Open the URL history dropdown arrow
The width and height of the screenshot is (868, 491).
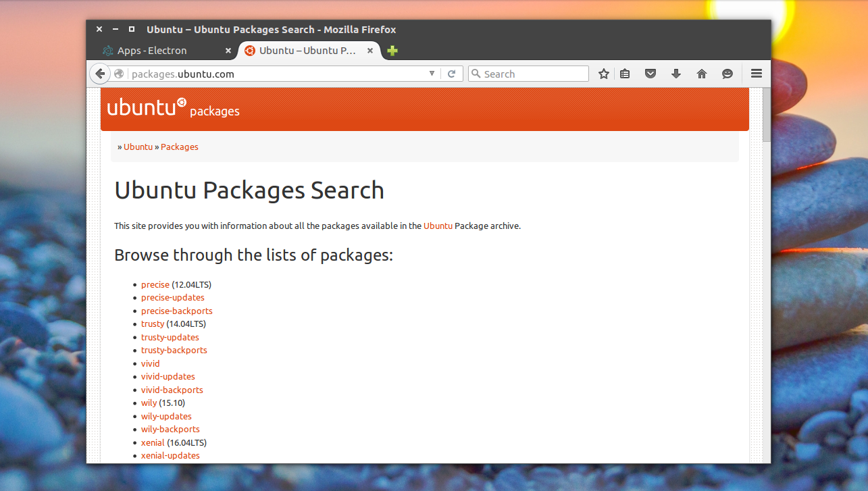coord(432,74)
